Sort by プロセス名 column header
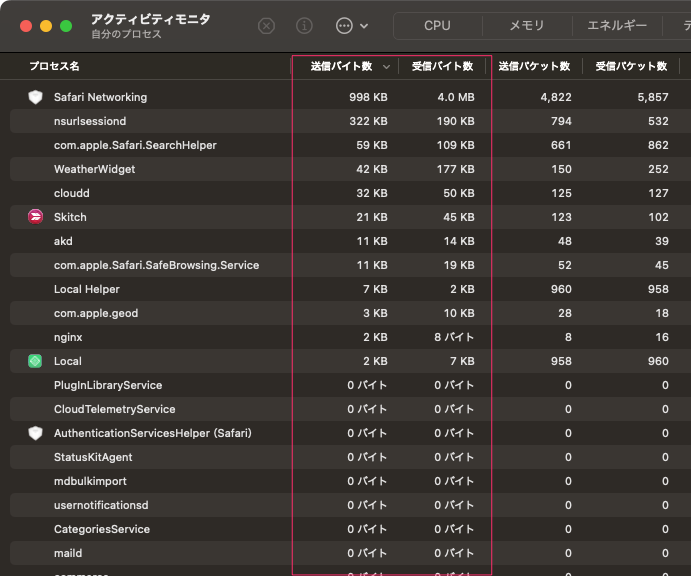 pos(54,66)
